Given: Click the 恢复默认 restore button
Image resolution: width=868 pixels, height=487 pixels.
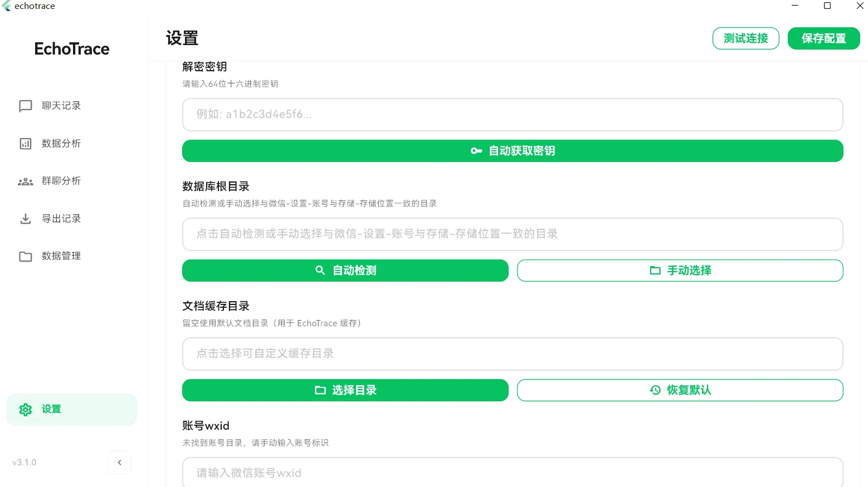Looking at the screenshot, I should (680, 390).
